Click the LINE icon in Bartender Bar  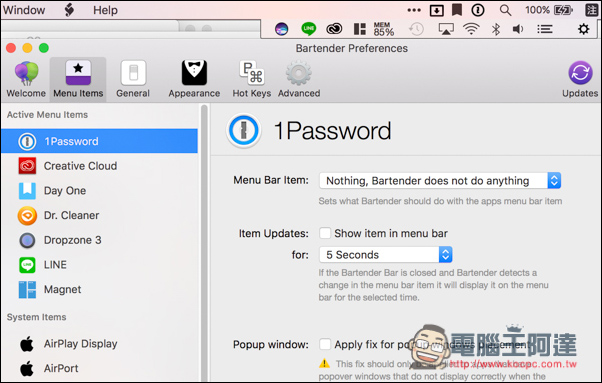[x=308, y=29]
